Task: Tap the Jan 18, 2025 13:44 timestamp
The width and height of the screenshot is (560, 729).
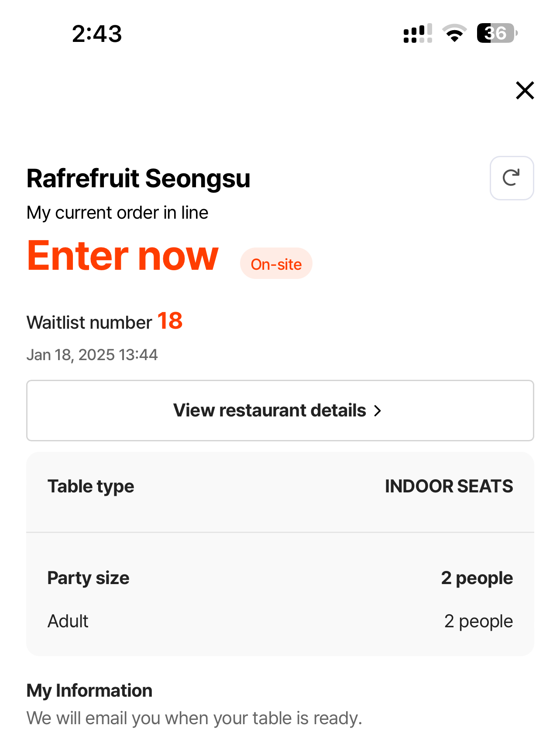Action: 92,355
